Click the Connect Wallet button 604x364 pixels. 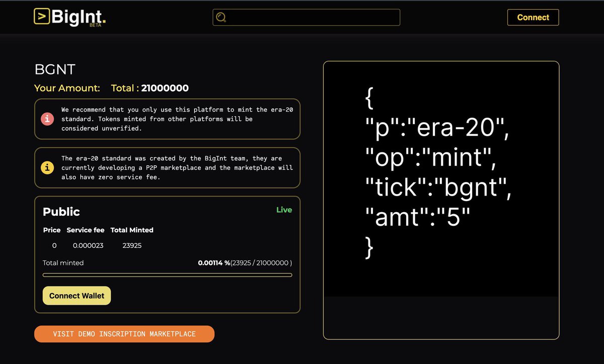click(77, 296)
